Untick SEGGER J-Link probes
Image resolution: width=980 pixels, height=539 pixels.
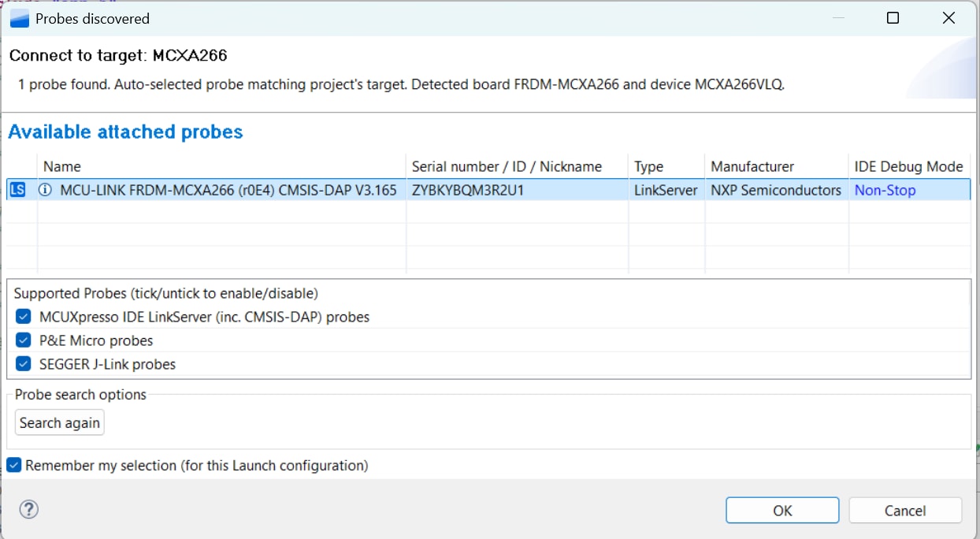tap(23, 364)
